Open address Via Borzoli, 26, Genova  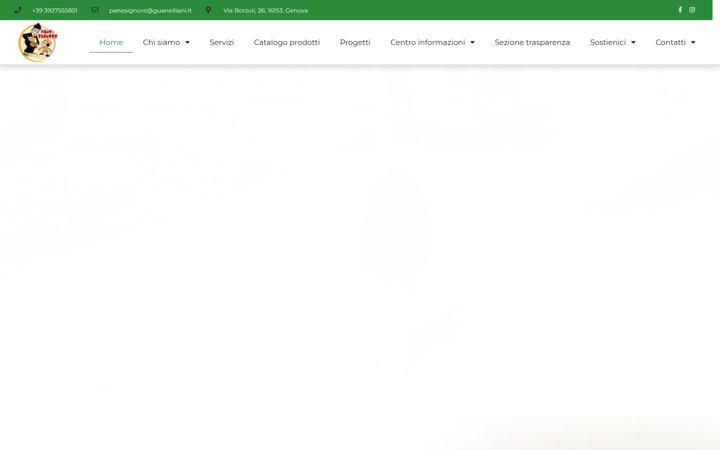pyautogui.click(x=265, y=10)
